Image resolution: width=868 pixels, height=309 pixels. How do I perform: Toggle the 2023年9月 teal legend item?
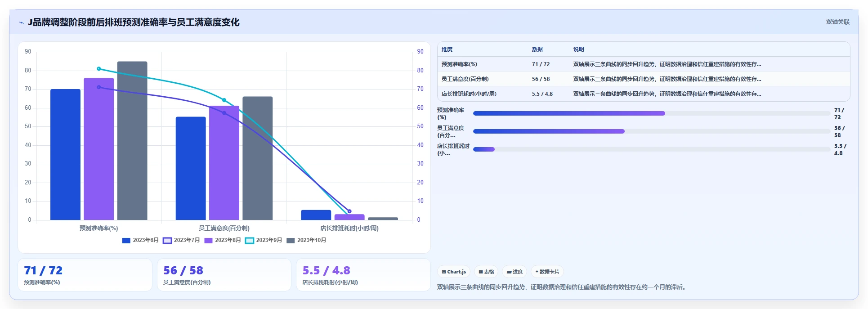(x=264, y=240)
